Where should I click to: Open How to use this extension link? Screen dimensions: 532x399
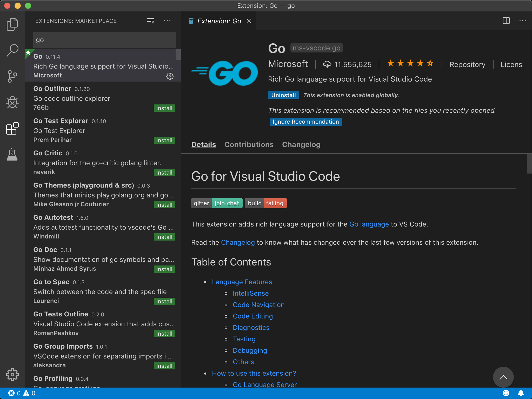tap(254, 373)
